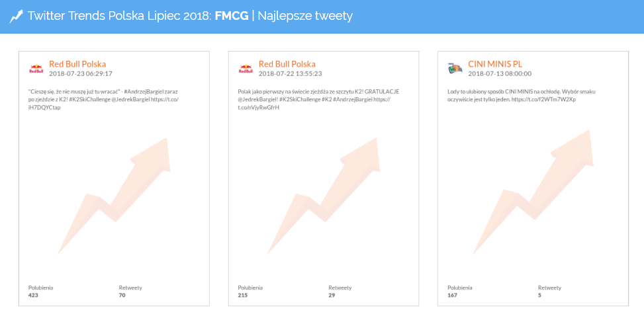Image resolution: width=644 pixels, height=314 pixels.
Task: Click the timestamp 2018-07-22 13:55:23
Action: pos(290,73)
